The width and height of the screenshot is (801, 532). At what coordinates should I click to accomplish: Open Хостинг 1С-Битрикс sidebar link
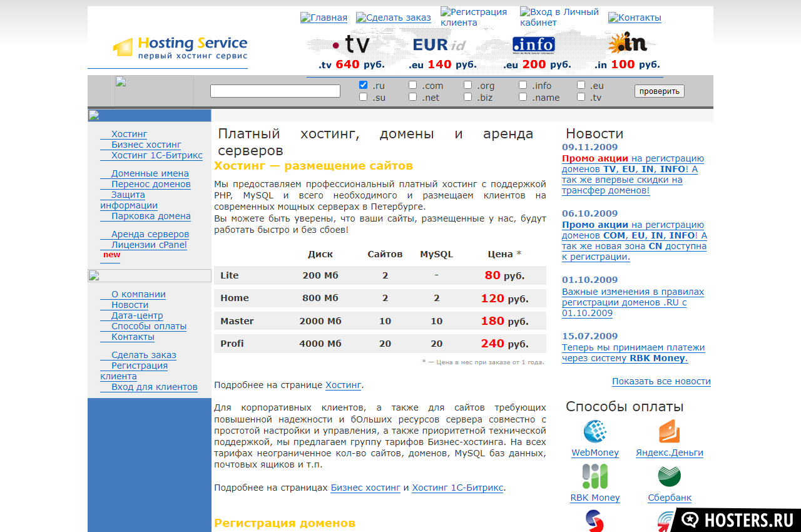click(x=157, y=155)
